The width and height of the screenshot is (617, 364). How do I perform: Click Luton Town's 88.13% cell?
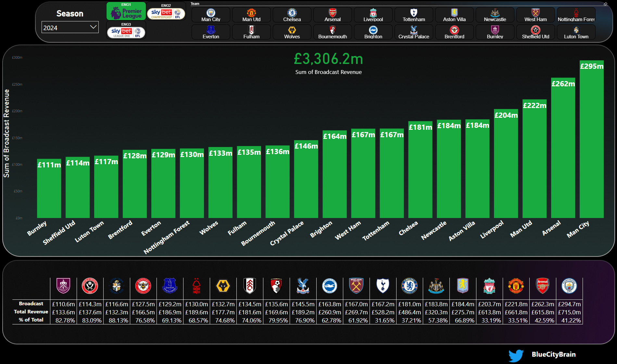click(117, 320)
